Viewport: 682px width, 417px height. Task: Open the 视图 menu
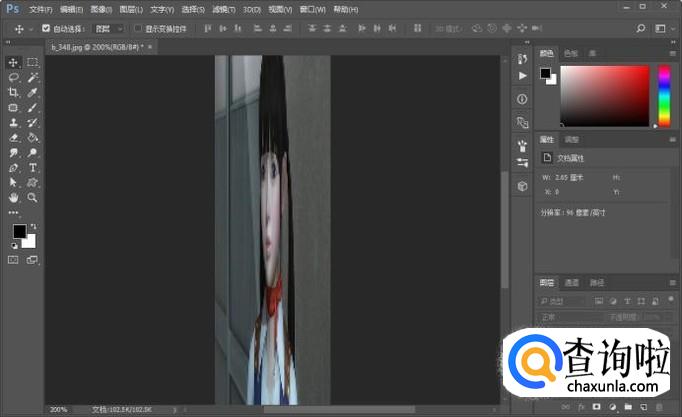[x=280, y=9]
